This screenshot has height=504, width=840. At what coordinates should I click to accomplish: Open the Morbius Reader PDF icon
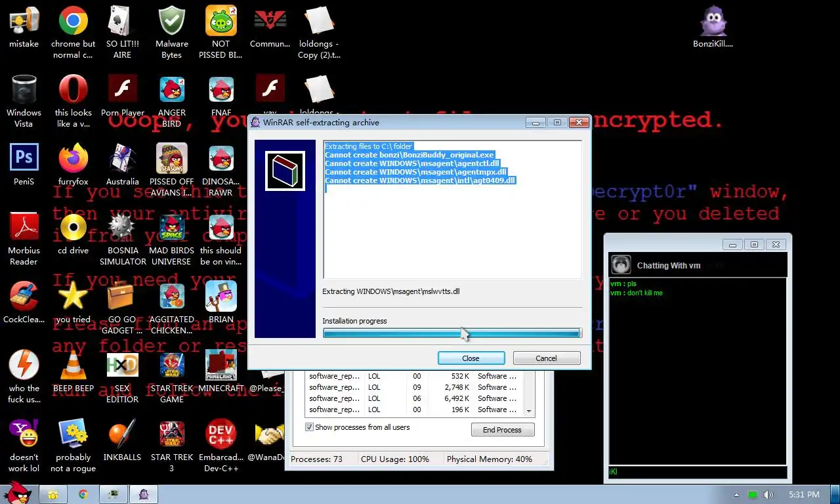(x=24, y=240)
